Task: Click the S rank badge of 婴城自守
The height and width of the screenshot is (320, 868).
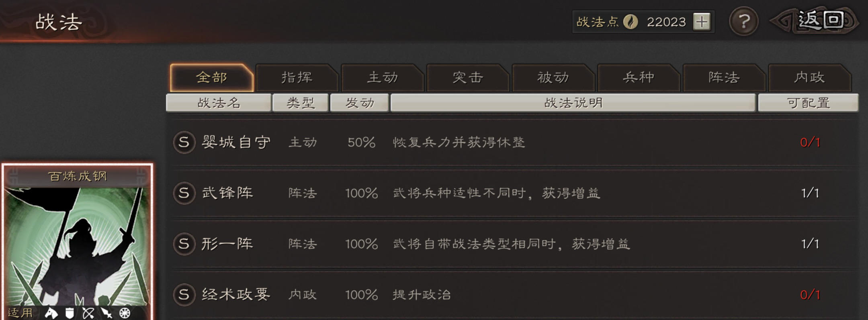Action: tap(184, 142)
